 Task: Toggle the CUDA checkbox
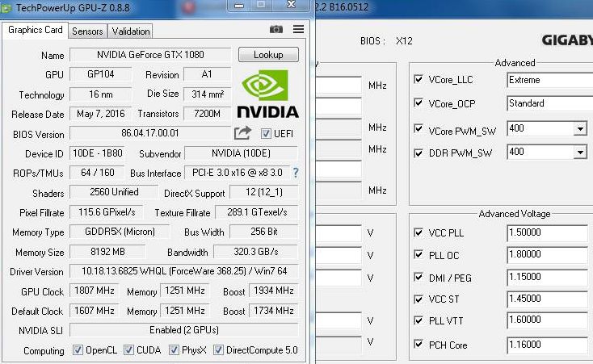click(x=128, y=350)
